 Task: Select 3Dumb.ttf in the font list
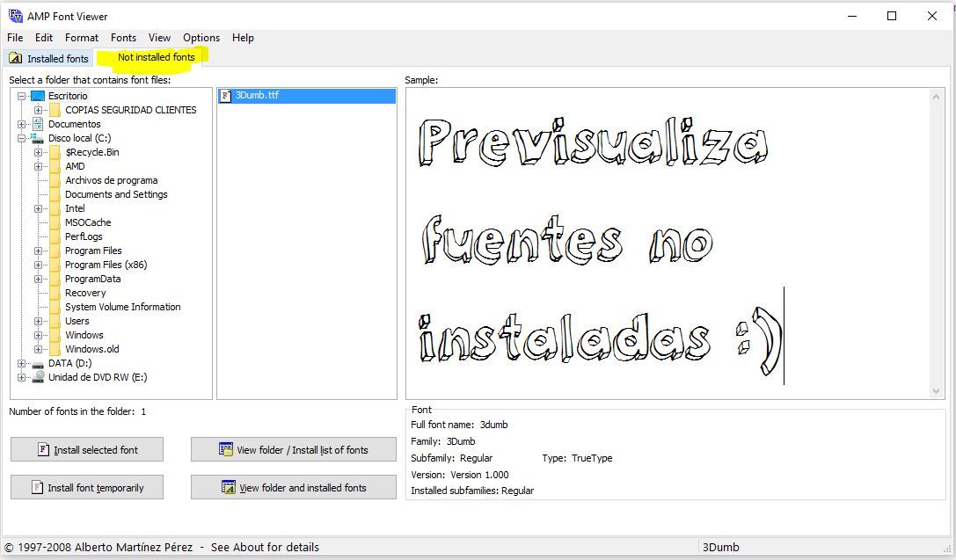tap(264, 96)
